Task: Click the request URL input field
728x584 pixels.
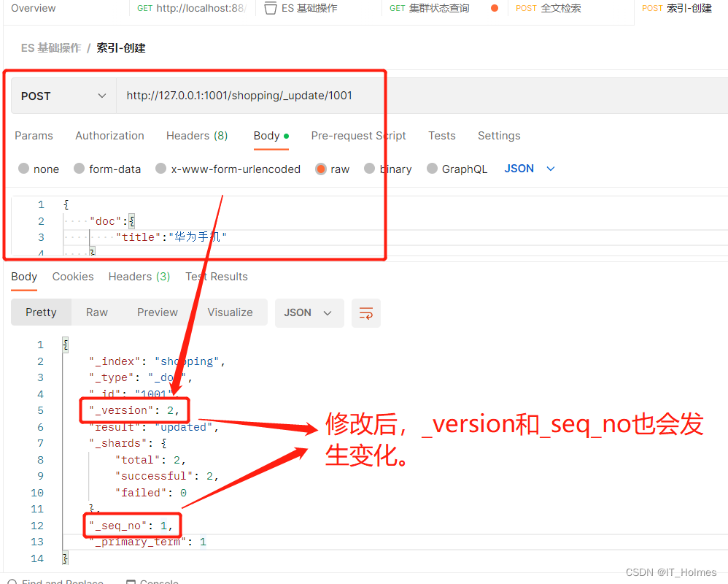Action: point(248,96)
